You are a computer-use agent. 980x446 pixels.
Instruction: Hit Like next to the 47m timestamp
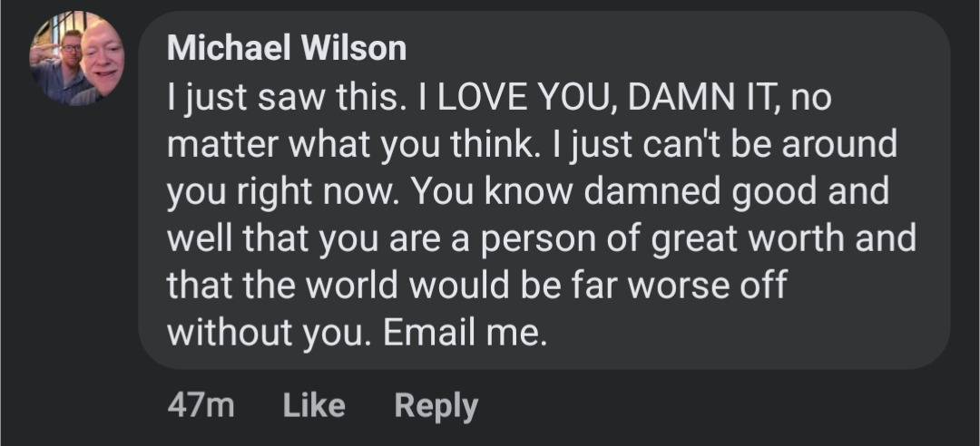point(314,405)
